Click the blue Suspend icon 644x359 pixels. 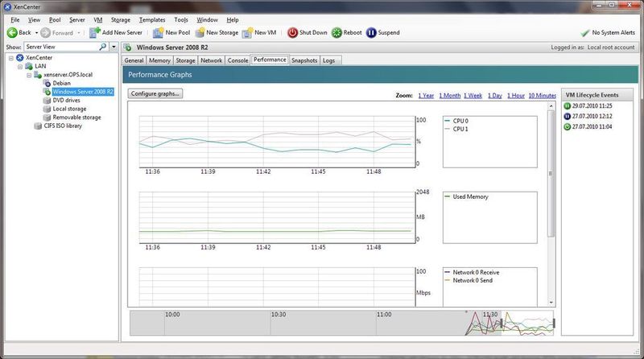pyautogui.click(x=371, y=32)
